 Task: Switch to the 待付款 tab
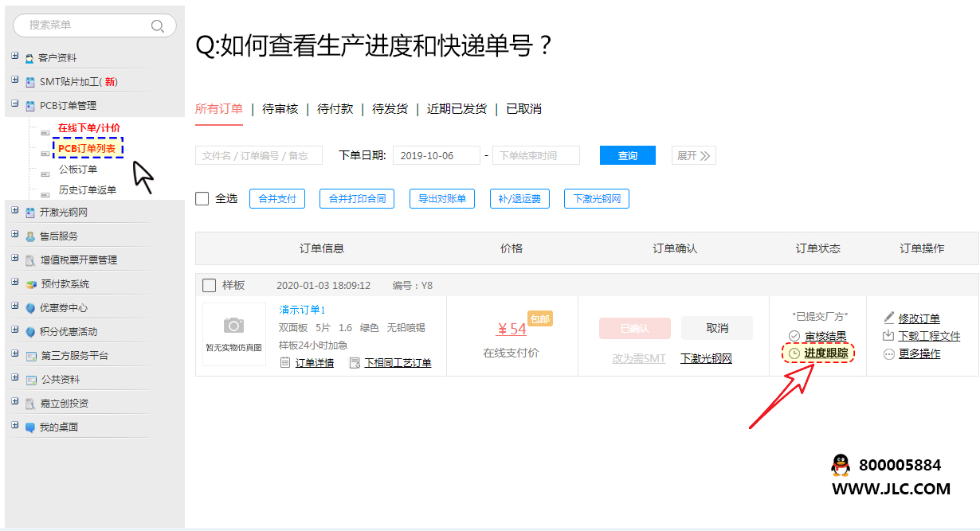click(335, 109)
